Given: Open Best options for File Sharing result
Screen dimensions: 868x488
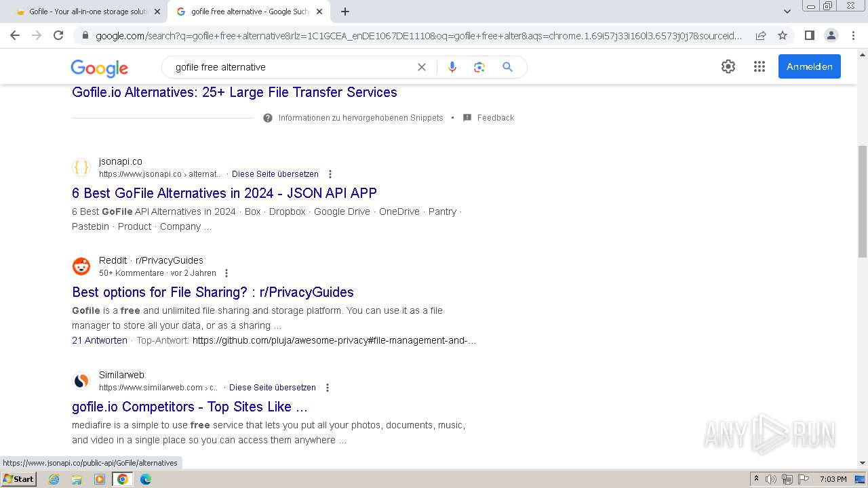Looking at the screenshot, I should (213, 292).
